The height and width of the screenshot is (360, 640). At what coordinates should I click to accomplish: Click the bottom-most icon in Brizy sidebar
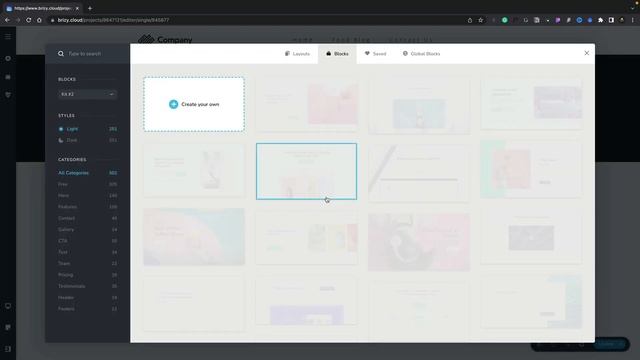pyautogui.click(x=8, y=349)
